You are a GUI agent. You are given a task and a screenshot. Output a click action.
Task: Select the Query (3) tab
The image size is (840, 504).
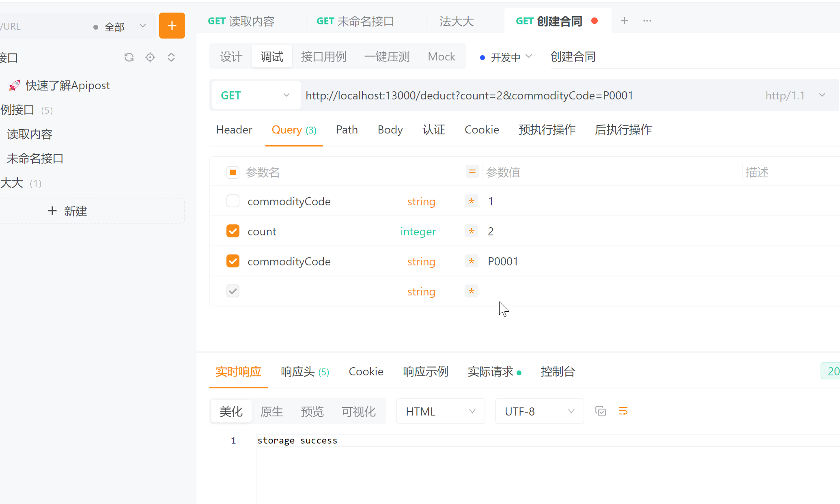294,130
